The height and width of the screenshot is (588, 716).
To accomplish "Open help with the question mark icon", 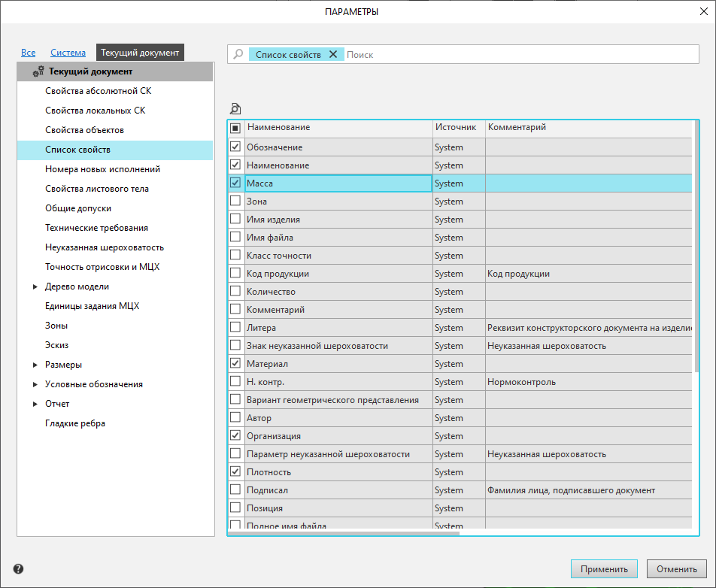I will pyautogui.click(x=18, y=569).
